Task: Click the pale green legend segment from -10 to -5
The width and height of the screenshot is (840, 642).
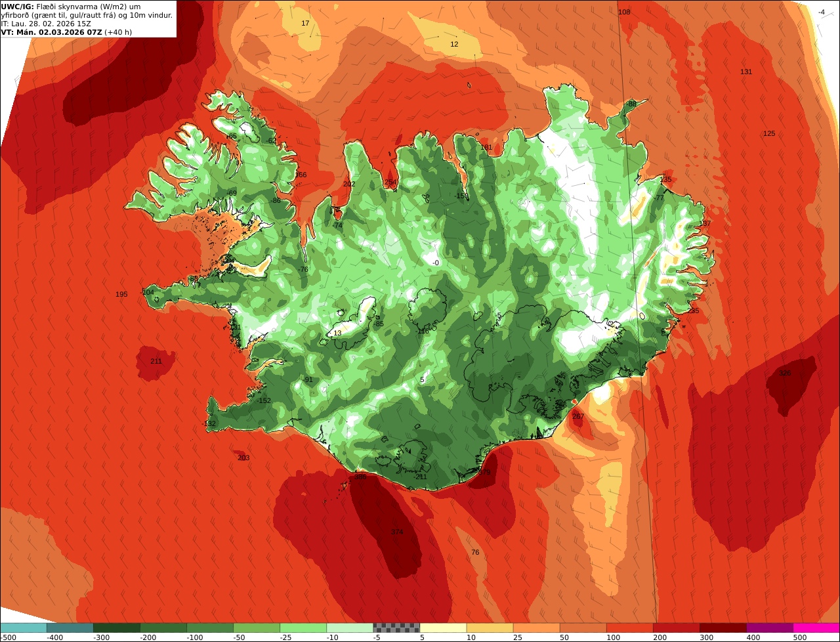Action: click(x=349, y=628)
